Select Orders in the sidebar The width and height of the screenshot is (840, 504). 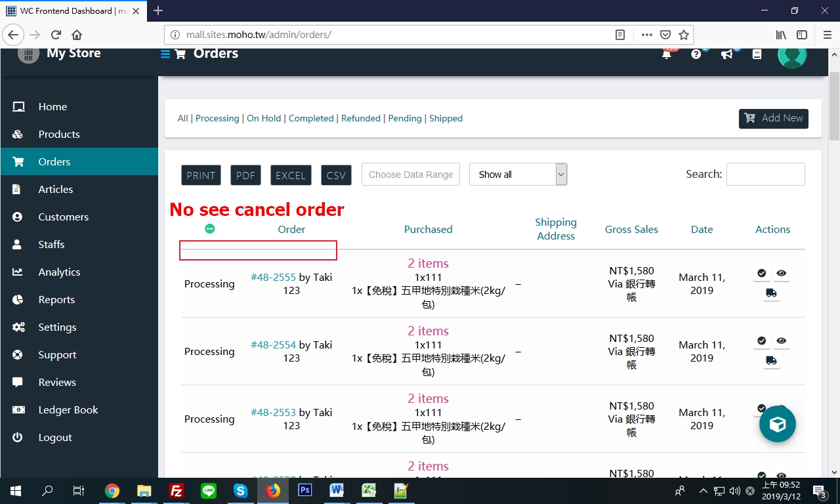pos(79,161)
